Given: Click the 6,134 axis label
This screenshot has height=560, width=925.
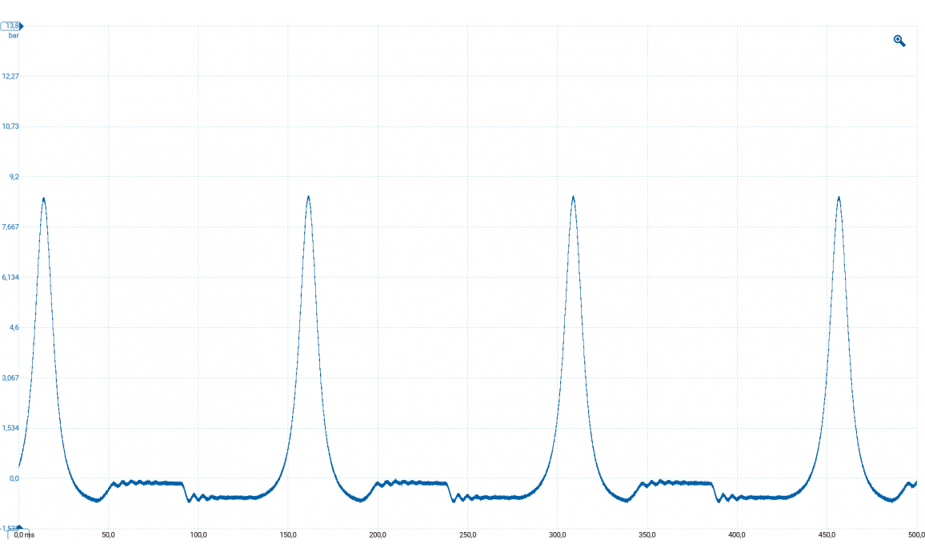Looking at the screenshot, I should coord(11,277).
